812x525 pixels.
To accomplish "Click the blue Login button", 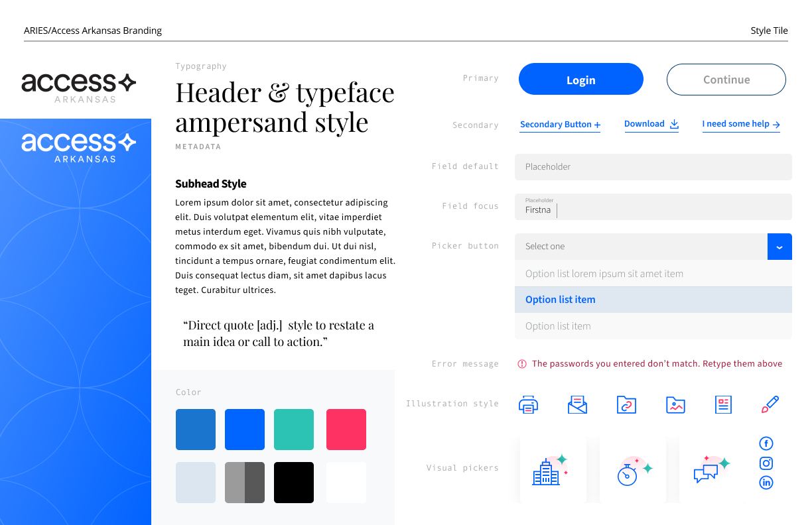I will pyautogui.click(x=581, y=80).
